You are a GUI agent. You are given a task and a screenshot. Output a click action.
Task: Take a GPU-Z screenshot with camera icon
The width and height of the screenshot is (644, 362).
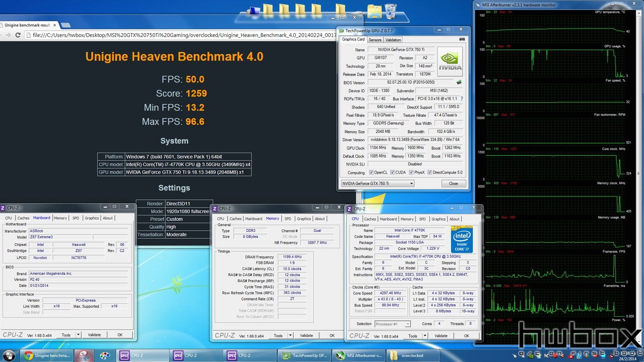pos(462,39)
